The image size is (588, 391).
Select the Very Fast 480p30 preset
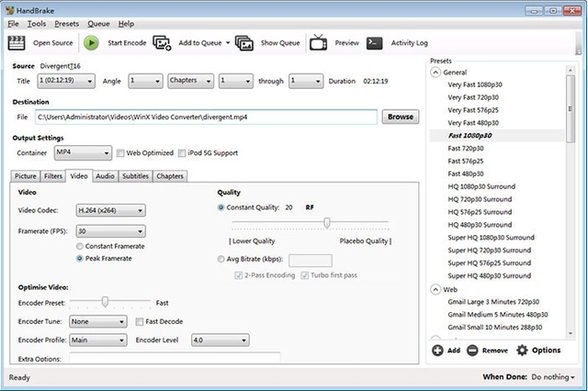click(x=473, y=123)
